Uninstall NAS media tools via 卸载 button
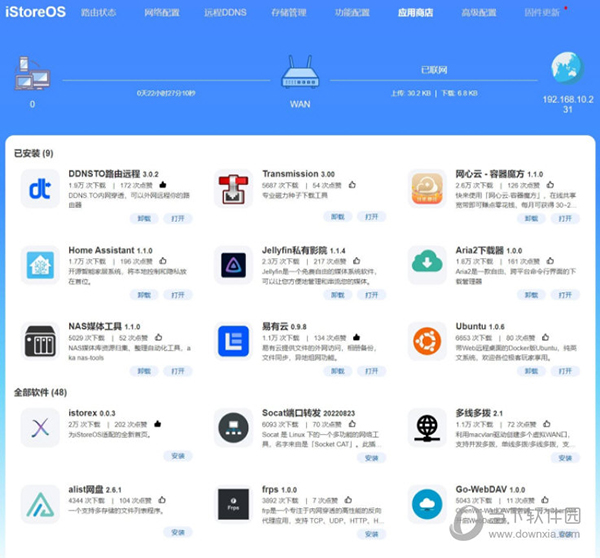The height and width of the screenshot is (558, 600). click(x=144, y=371)
